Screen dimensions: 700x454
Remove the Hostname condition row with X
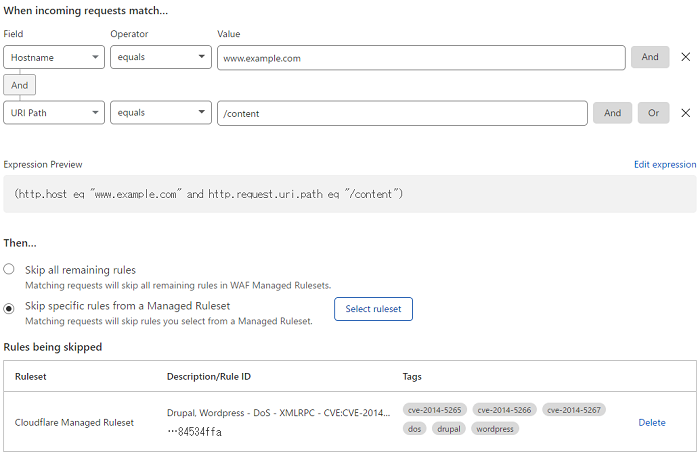685,57
